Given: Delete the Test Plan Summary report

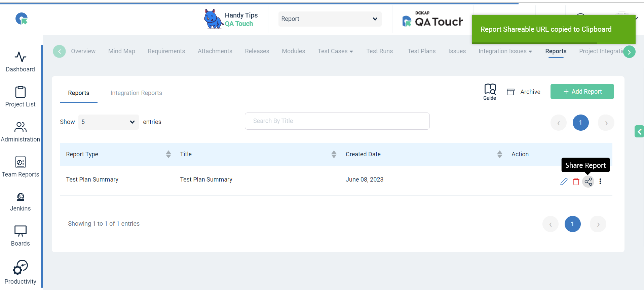Looking at the screenshot, I should tap(576, 182).
